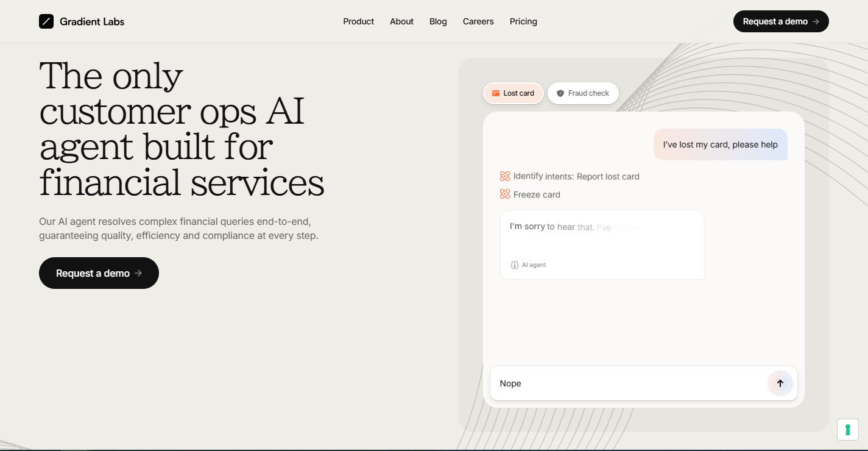Click the Gradient Labs logo icon
868x451 pixels.
46,21
